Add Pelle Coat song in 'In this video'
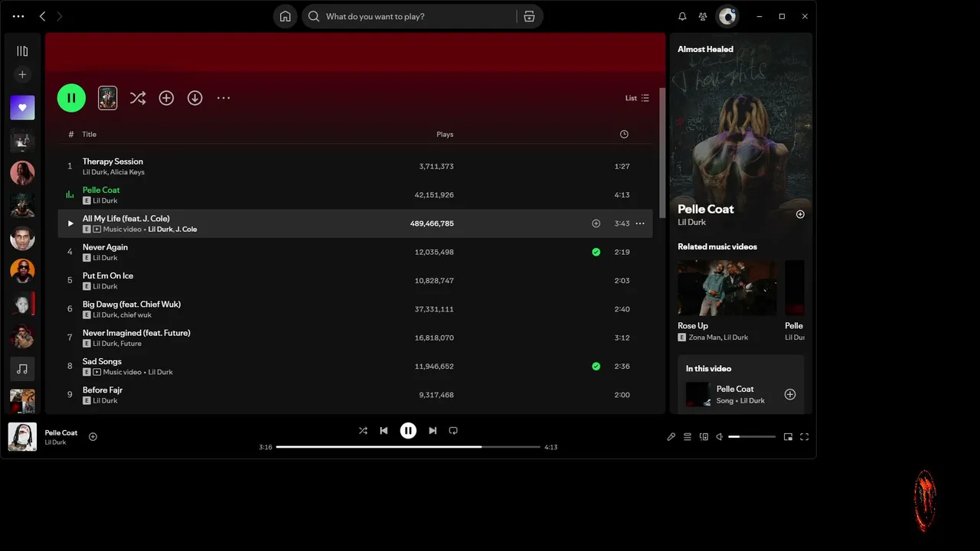The image size is (980, 551). point(790,395)
